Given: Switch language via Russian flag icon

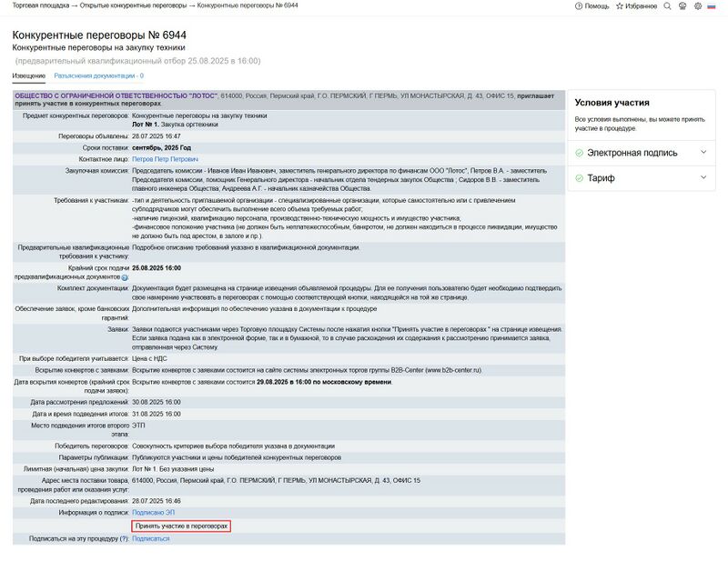Looking at the screenshot, I should tap(713, 5).
